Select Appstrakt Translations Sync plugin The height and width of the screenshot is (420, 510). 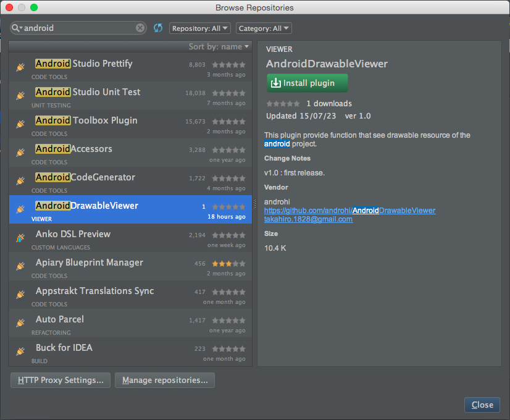tap(130, 295)
